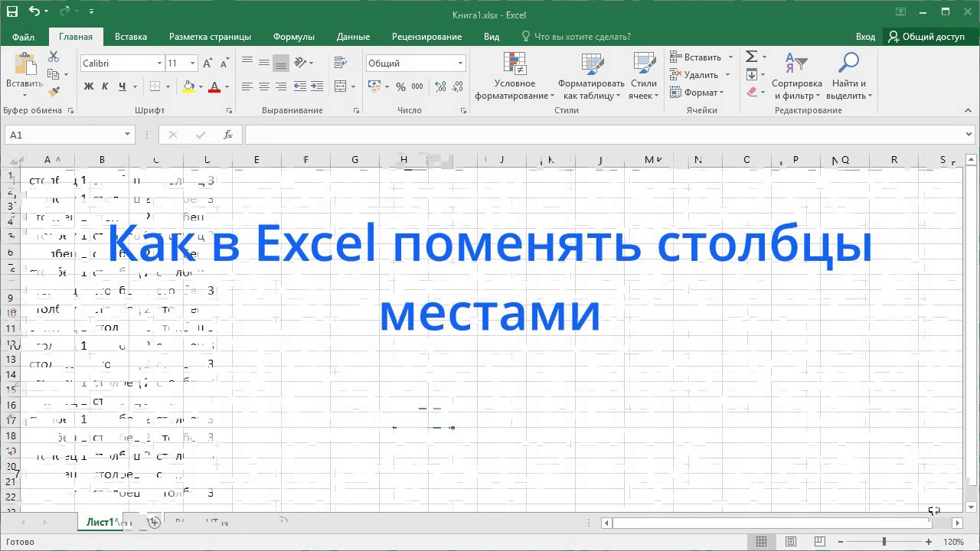Click 'Что вы хотите сделать?' search box
Viewport: 980px width, 551px height.
[576, 36]
